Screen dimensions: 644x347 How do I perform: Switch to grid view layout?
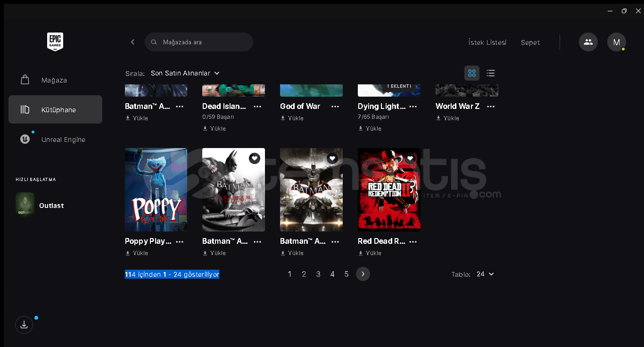pos(472,73)
